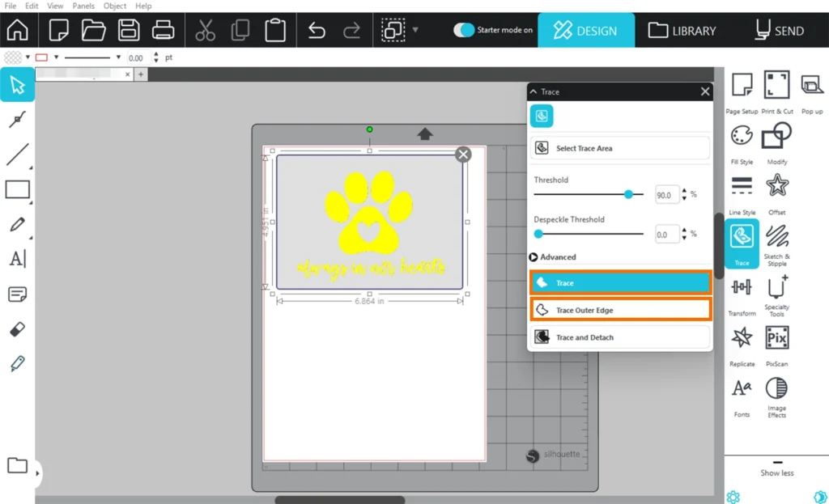Viewport: 829px width, 504px height.
Task: Click the Despeckle Threshold value field
Action: 666,235
